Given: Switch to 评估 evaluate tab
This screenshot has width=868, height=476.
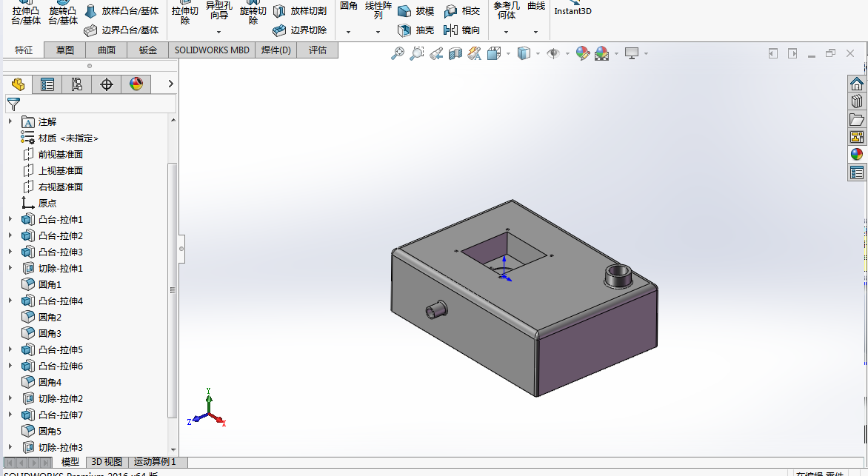Looking at the screenshot, I should click(x=317, y=50).
